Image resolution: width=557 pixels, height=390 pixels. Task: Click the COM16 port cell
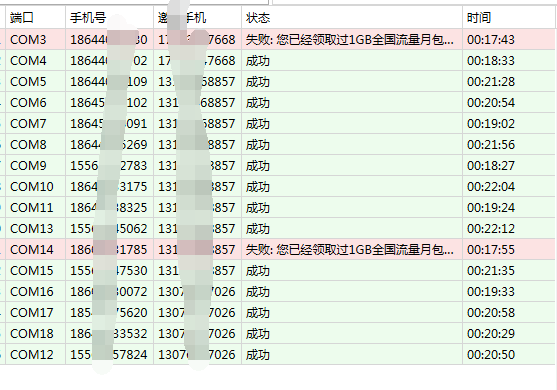36,291
